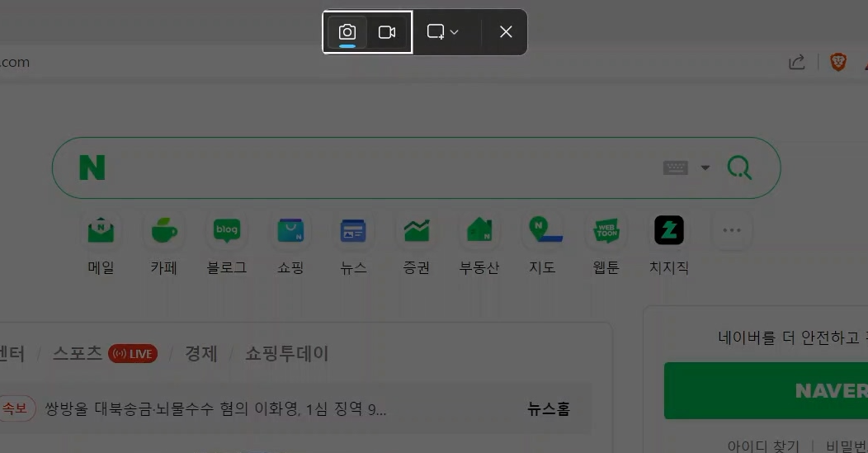Open the 치지직 Chzzk icon
Screen dimensions: 868x453
pos(668,230)
